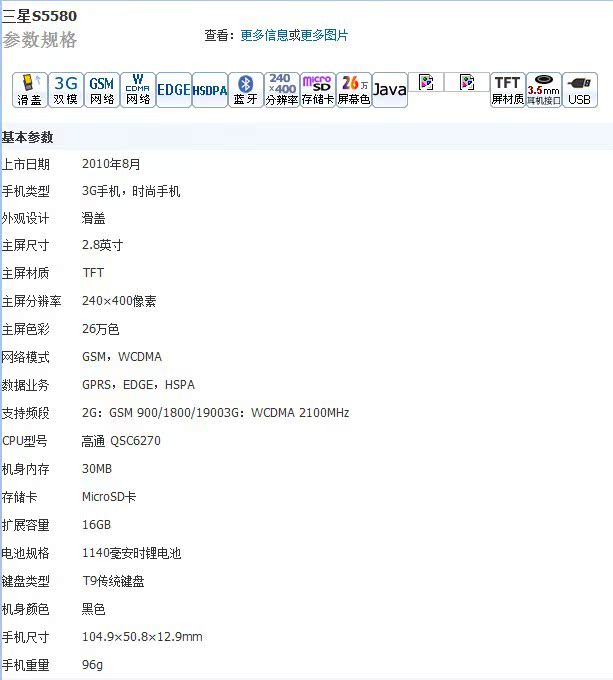Click the USB feature icon
Image resolution: width=613 pixels, height=680 pixels.
pyautogui.click(x=580, y=90)
